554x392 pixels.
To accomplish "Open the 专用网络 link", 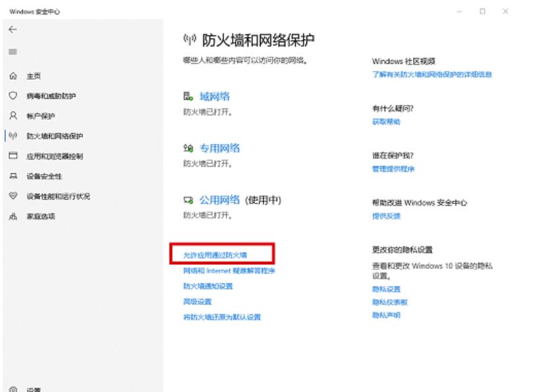I will 219,148.
